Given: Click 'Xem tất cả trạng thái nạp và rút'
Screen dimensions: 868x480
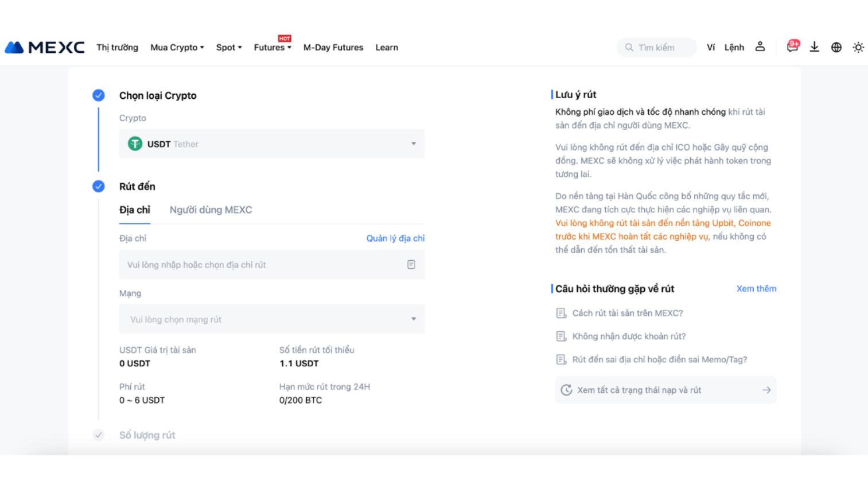Looking at the screenshot, I should 665,390.
